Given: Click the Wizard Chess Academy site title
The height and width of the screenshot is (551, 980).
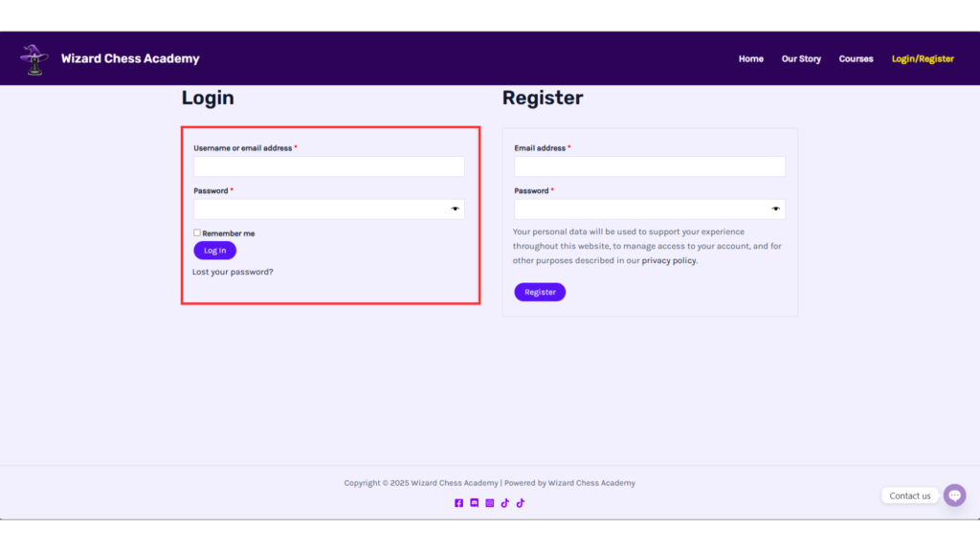Looking at the screenshot, I should [x=130, y=58].
